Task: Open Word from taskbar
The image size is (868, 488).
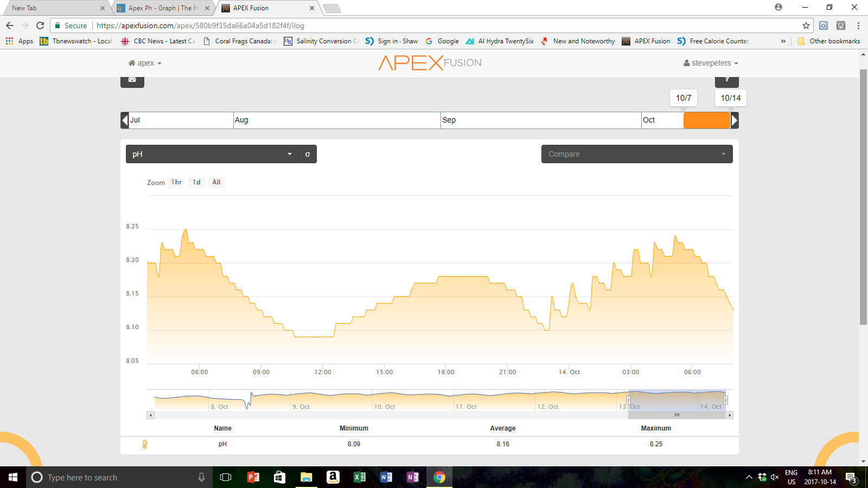Action: click(386, 477)
